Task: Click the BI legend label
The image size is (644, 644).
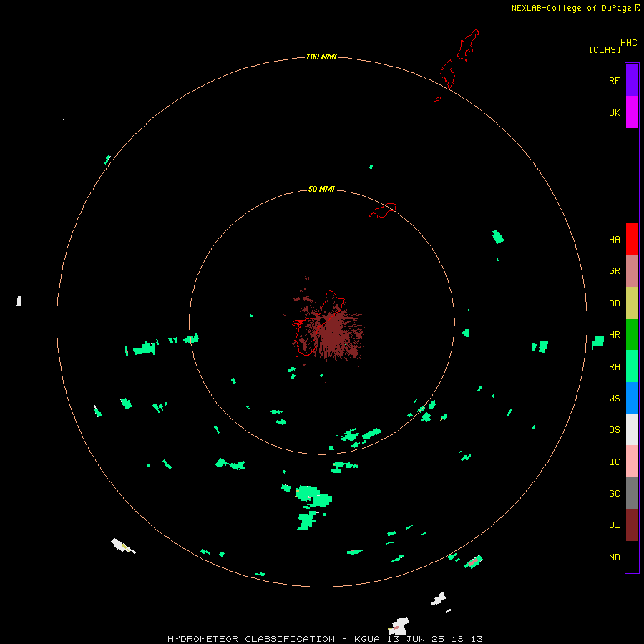Action: coord(614,525)
